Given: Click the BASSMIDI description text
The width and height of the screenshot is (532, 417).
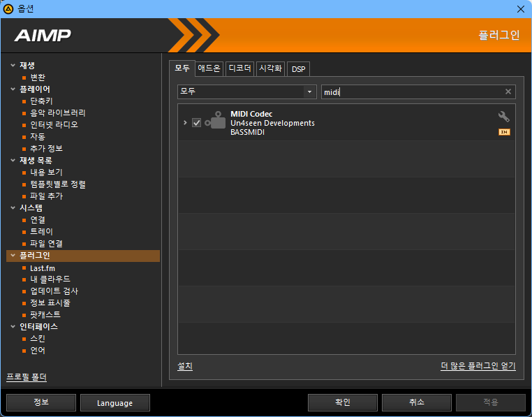Looking at the screenshot, I should [x=247, y=132].
